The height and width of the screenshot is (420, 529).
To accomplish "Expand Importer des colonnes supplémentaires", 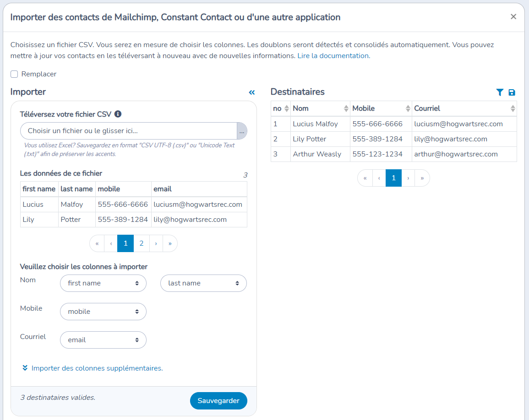I will click(x=93, y=368).
